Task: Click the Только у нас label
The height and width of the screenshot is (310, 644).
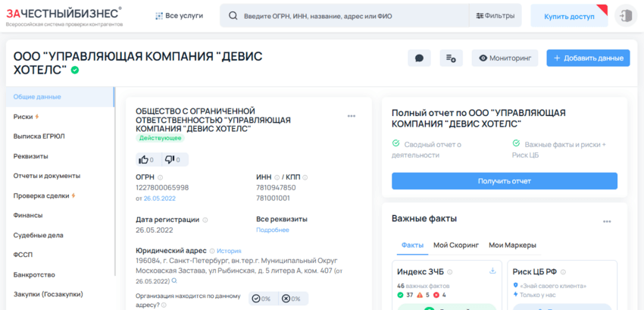Action: (537, 295)
